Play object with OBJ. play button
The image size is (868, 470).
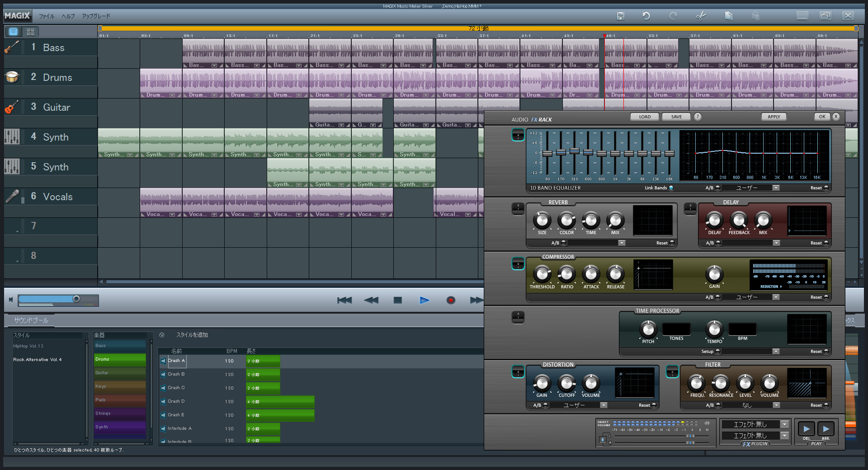(807, 428)
